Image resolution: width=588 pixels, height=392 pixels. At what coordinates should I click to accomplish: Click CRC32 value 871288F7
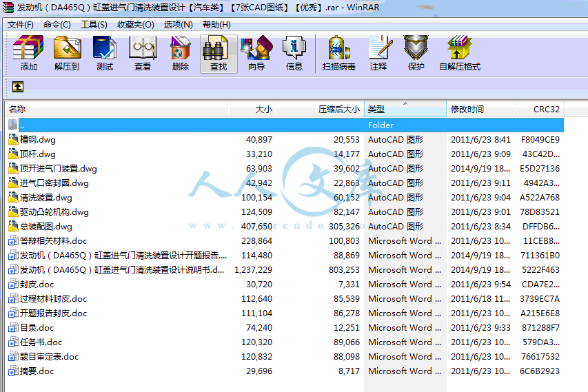tap(540, 327)
